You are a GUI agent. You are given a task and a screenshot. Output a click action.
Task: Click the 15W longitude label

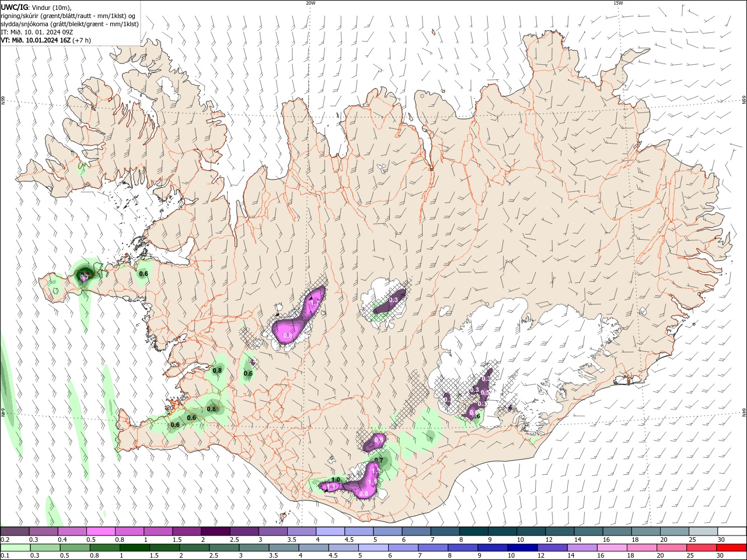[618, 3]
